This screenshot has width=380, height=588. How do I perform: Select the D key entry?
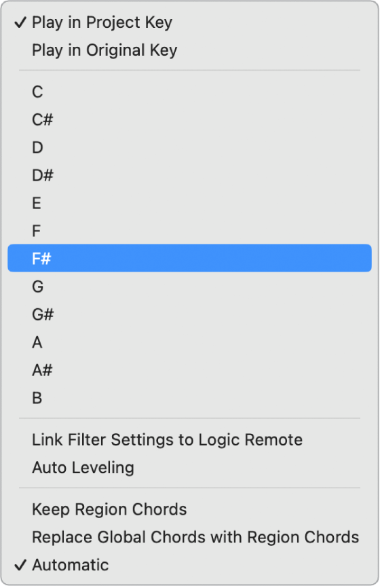tap(189, 147)
